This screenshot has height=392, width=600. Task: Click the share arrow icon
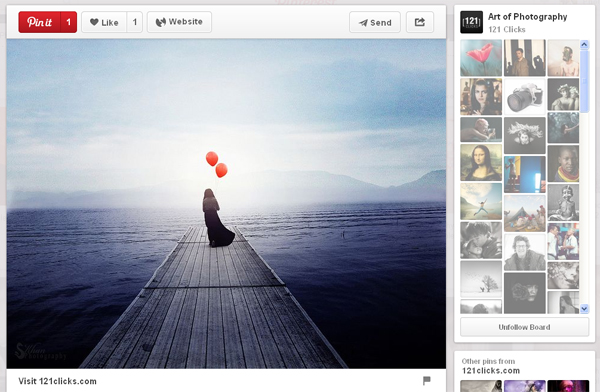coord(420,22)
